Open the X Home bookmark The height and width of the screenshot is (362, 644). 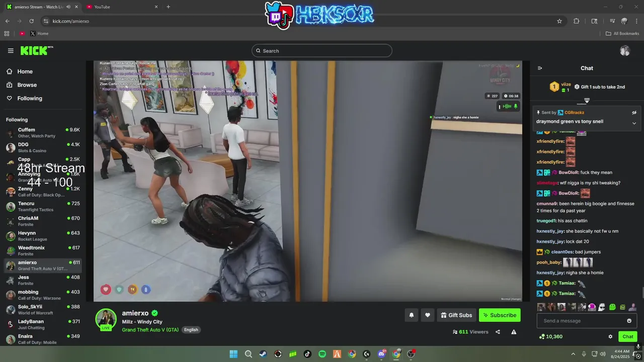[x=39, y=34]
